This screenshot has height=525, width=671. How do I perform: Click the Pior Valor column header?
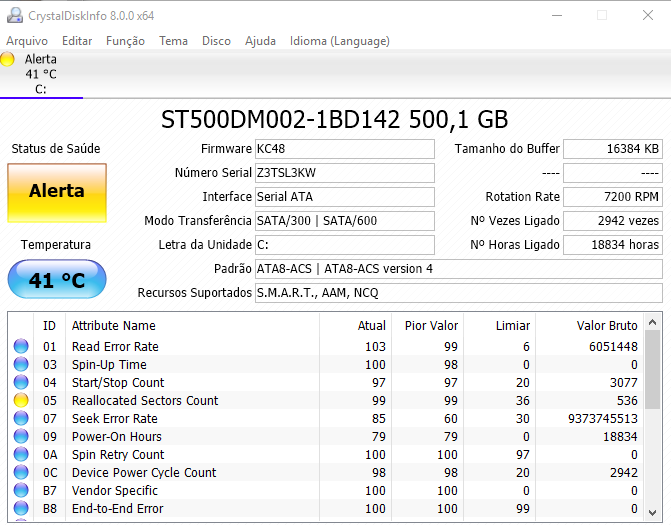[x=428, y=326]
